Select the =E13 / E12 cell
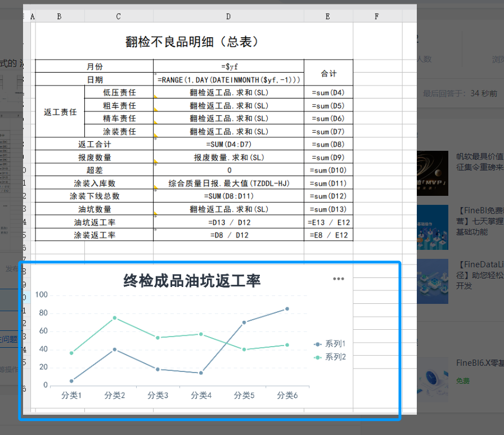504x435 pixels. point(328,222)
